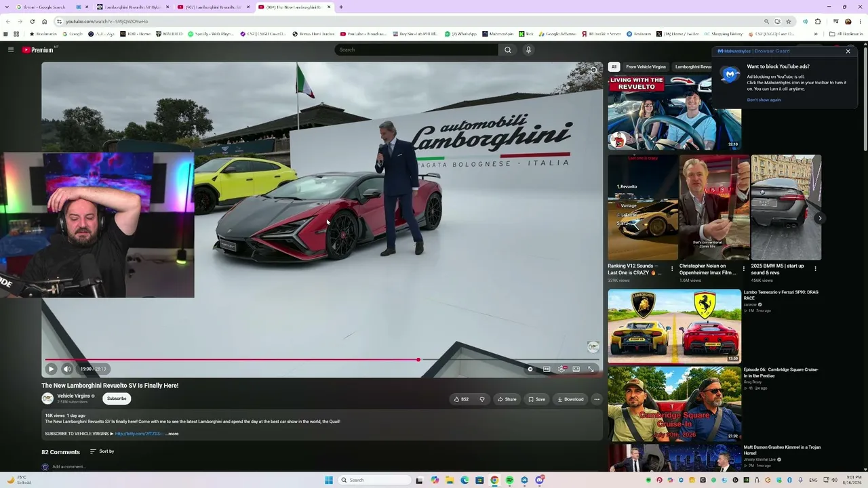Open options for Ranking V12 Sounds short

pos(672,269)
